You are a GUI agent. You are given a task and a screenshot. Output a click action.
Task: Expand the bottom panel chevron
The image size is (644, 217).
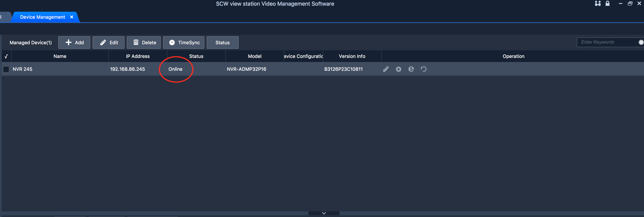click(324, 213)
